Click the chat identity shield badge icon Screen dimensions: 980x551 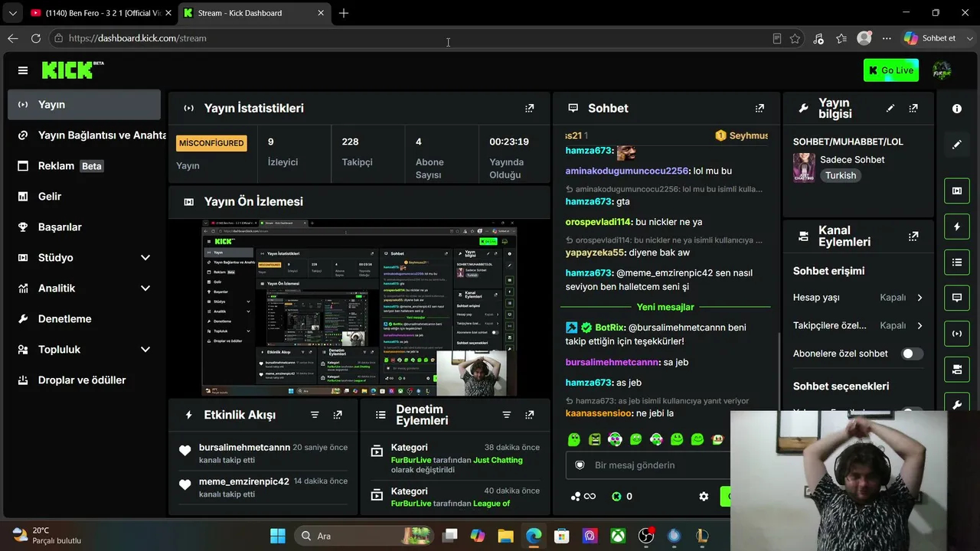580,465
